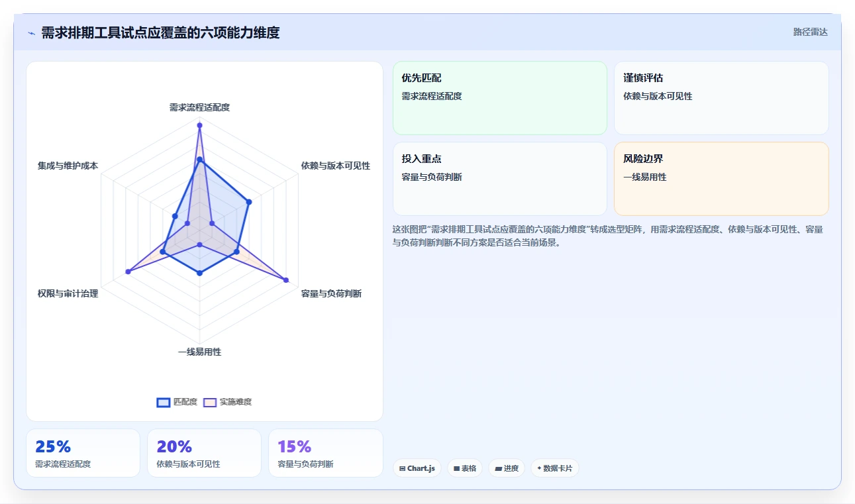Toggle the 实施难度 legend entry
855x504 pixels.
click(227, 402)
